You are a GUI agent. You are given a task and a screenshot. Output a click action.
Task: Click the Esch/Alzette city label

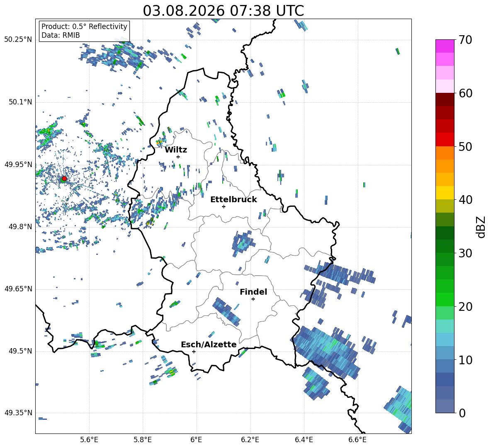[x=209, y=345]
